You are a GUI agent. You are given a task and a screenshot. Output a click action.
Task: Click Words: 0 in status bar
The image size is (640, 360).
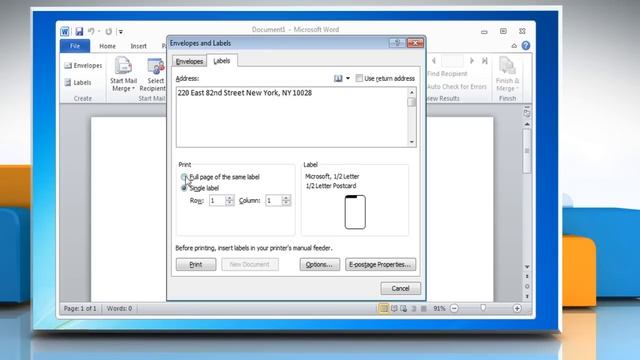(x=119, y=309)
